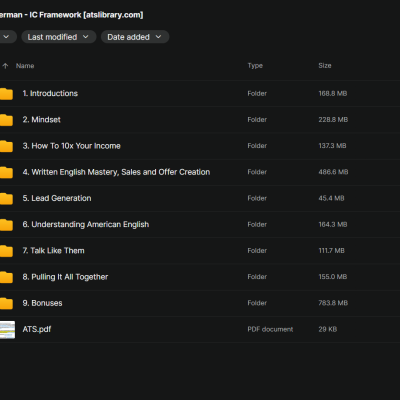The image size is (400, 400).
Task: Open '8. Pulling It All Together' name
Action: [65, 277]
